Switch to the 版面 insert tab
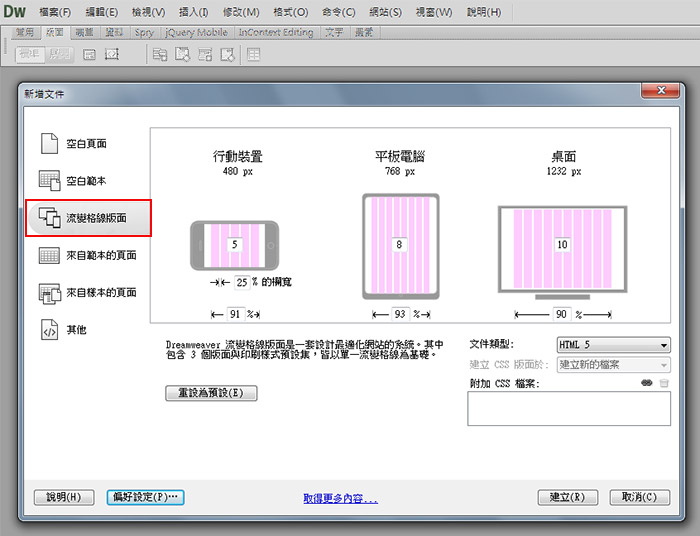700x536 pixels. [x=55, y=32]
